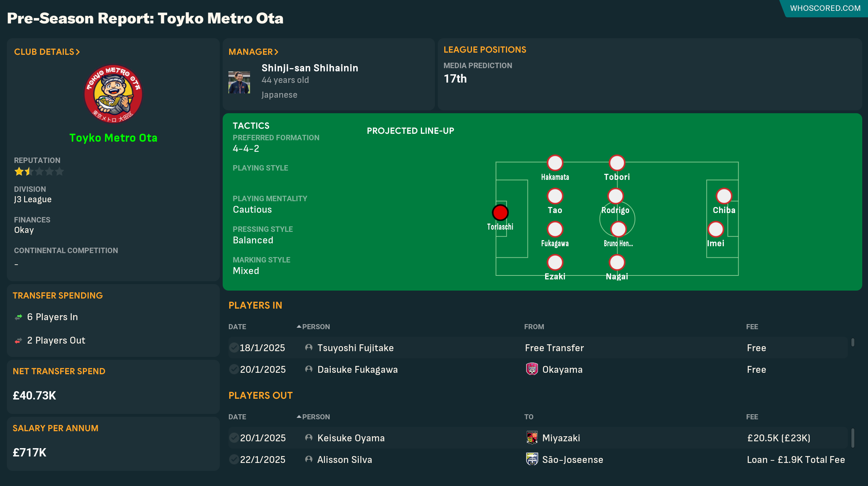
Task: Expand the Manager section chevron
Action: [276, 52]
